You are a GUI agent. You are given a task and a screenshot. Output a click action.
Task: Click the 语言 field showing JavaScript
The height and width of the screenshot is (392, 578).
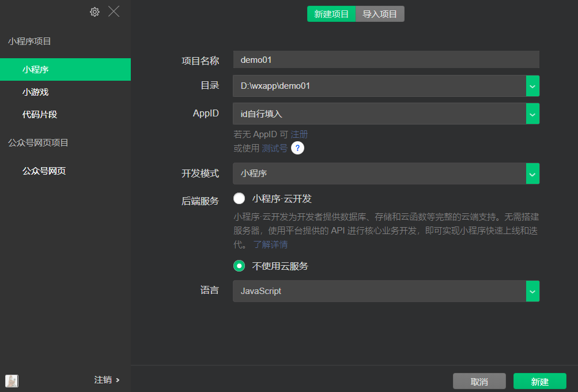tap(379, 291)
